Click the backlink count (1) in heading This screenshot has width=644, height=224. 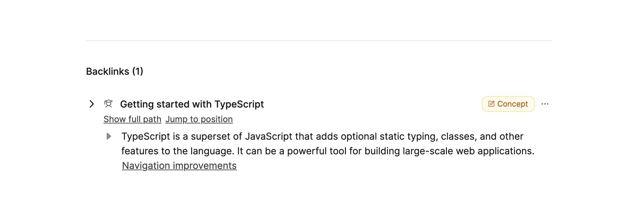138,72
